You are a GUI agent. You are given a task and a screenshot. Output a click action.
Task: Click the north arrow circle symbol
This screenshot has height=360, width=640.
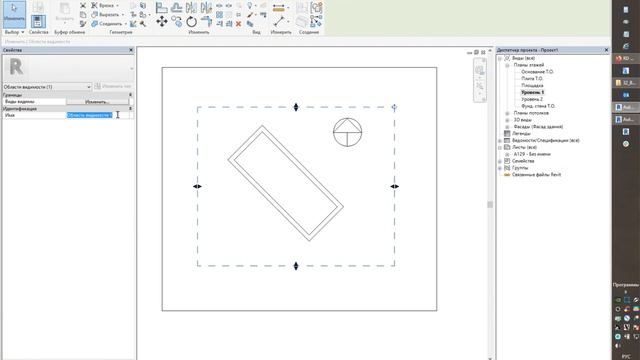[347, 132]
